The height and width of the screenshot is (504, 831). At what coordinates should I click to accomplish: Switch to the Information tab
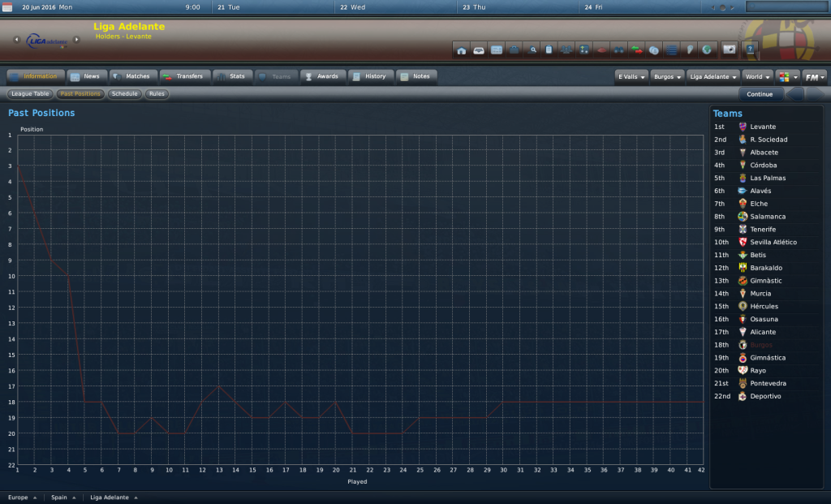pos(36,76)
